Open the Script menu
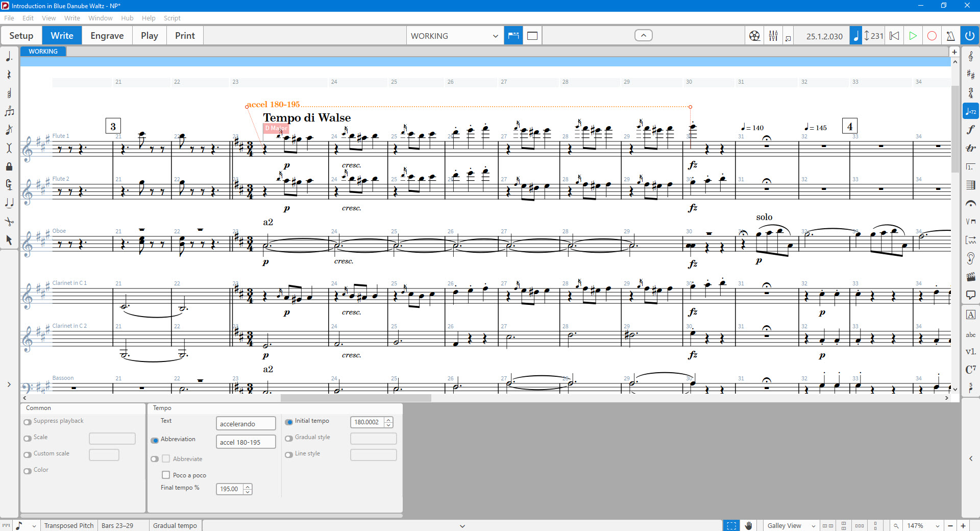The width and height of the screenshot is (980, 531). pos(172,18)
